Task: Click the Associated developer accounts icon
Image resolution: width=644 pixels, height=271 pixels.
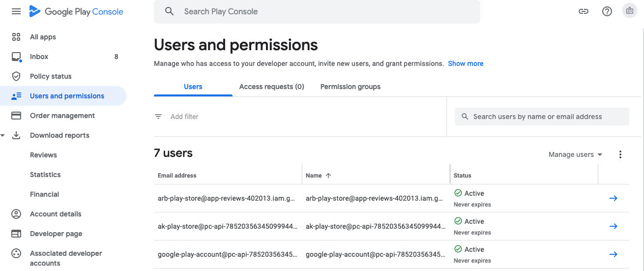Action: 16,253
